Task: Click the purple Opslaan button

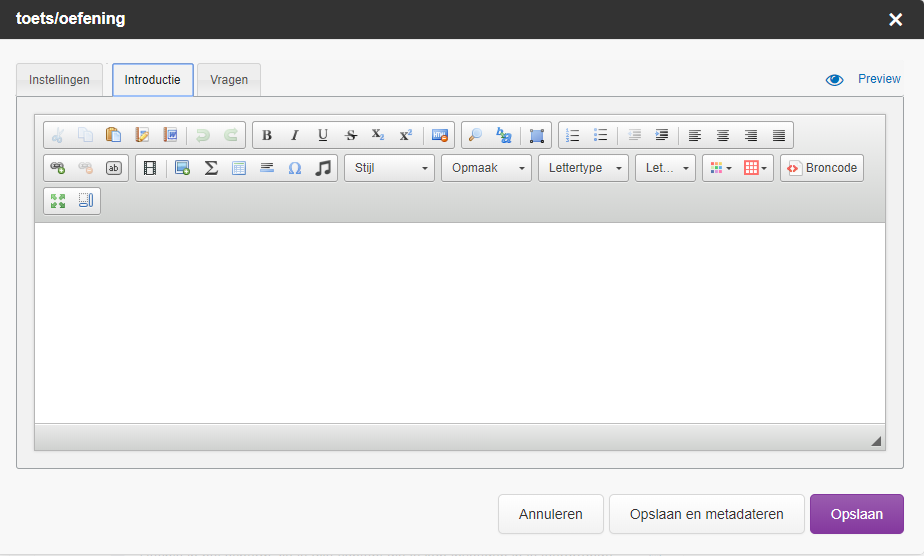Action: (856, 514)
